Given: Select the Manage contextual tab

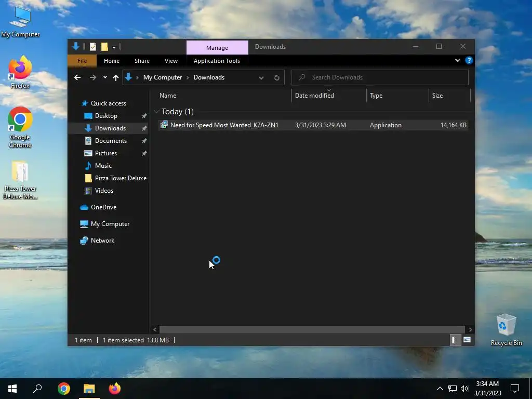Looking at the screenshot, I should (x=217, y=47).
